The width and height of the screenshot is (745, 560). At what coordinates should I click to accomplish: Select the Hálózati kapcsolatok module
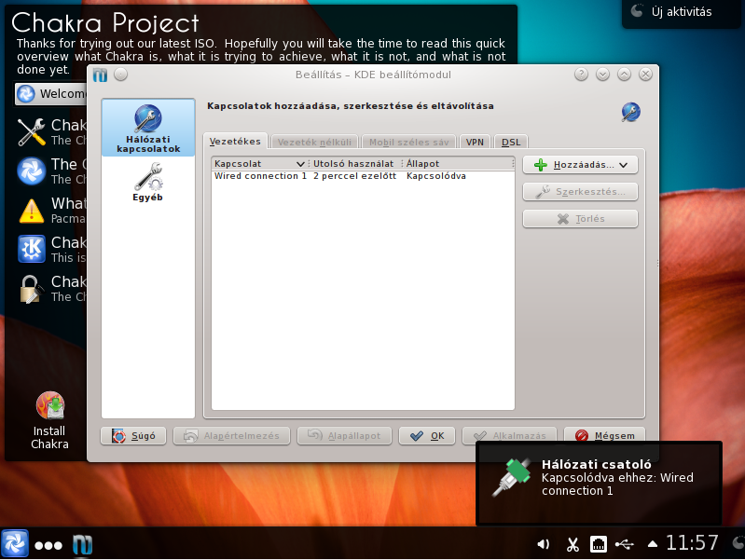coord(148,128)
